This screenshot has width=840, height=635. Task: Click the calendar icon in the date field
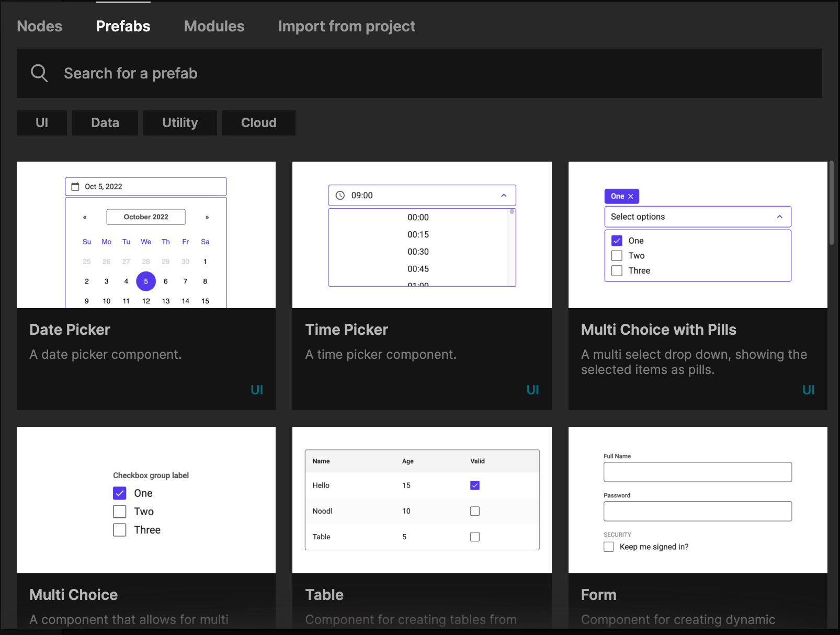[x=75, y=187]
